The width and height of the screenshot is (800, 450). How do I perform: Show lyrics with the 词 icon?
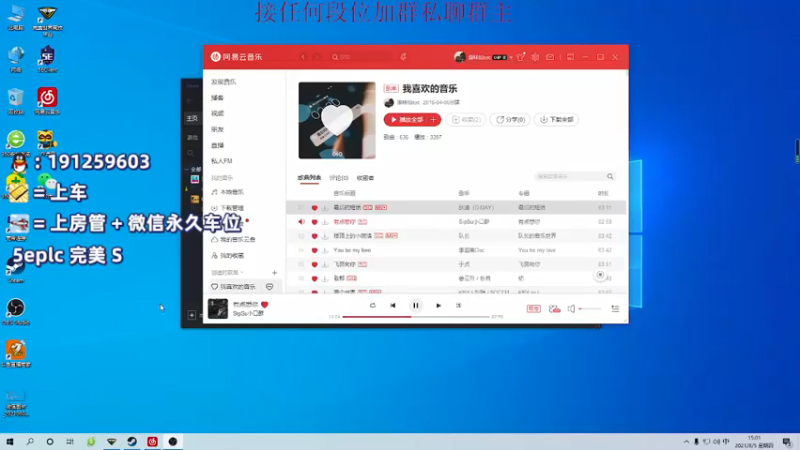point(458,306)
